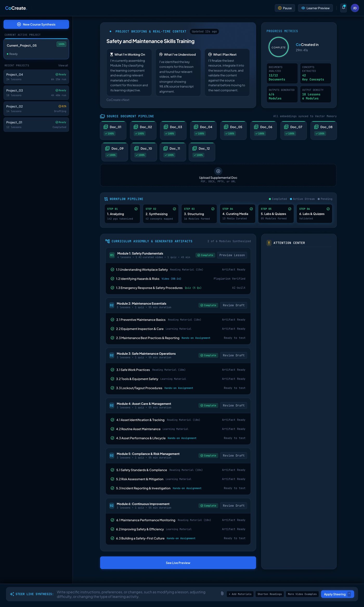
Task: Expand Module 4: Asset Care & Management header
Action: tap(178, 405)
